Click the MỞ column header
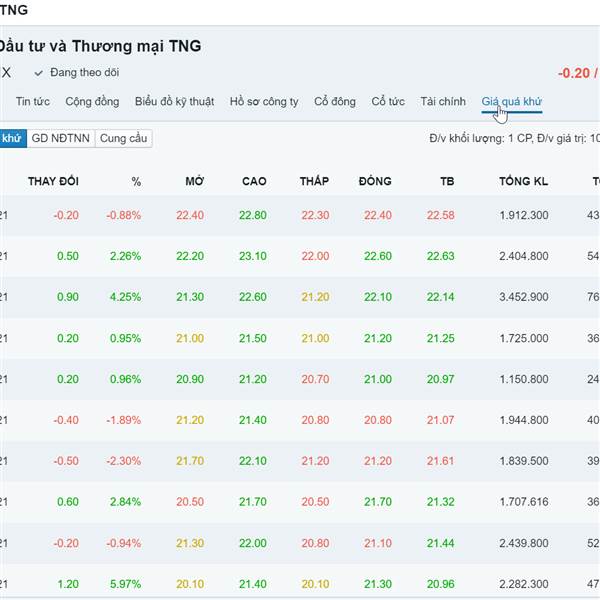This screenshot has height=600, width=600. point(194,181)
